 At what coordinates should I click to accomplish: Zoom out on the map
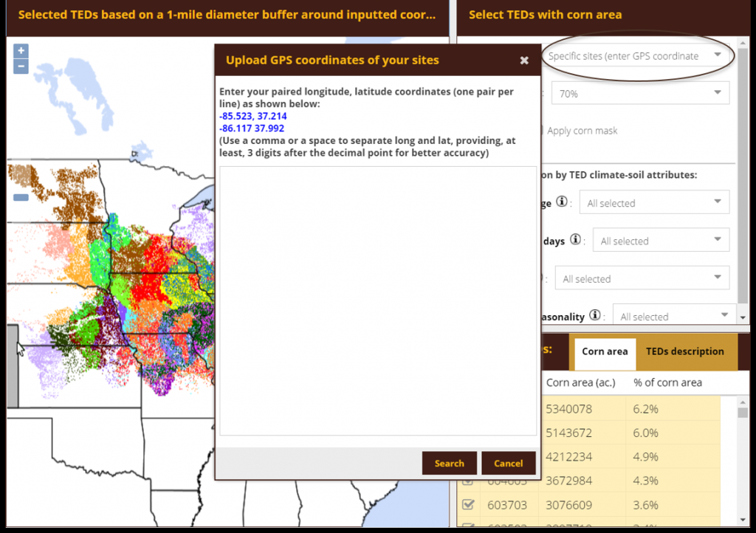tap(21, 66)
